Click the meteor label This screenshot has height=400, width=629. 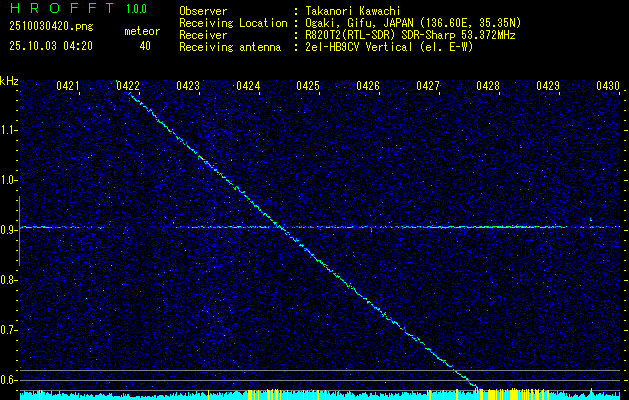(x=142, y=31)
